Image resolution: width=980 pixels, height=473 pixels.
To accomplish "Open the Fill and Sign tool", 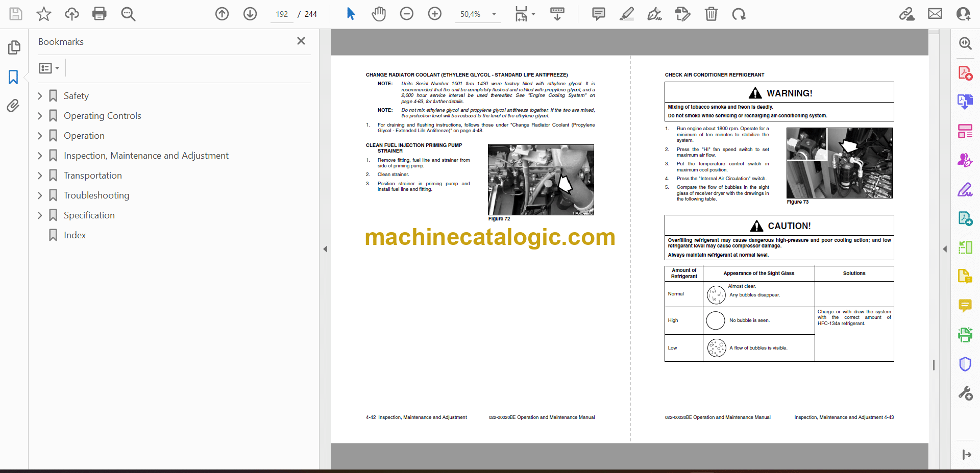I will [x=965, y=190].
